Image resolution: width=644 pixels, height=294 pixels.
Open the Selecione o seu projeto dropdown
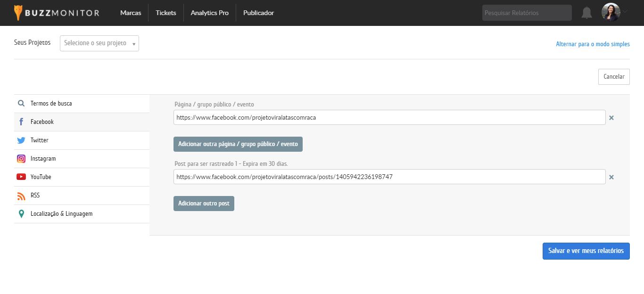tap(99, 43)
